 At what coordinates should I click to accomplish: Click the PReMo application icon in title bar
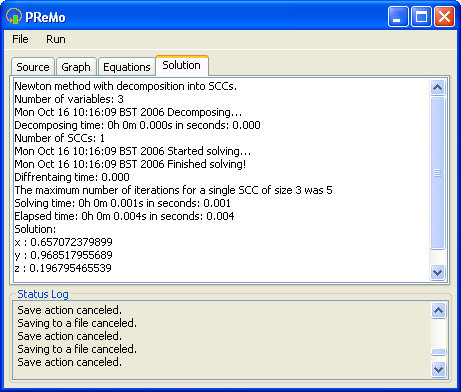(14, 16)
